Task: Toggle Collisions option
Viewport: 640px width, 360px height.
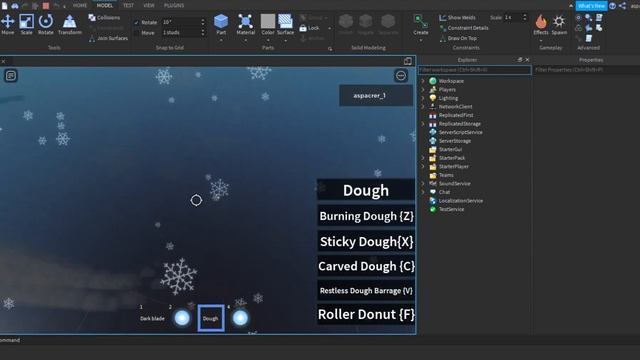Action: click(104, 18)
